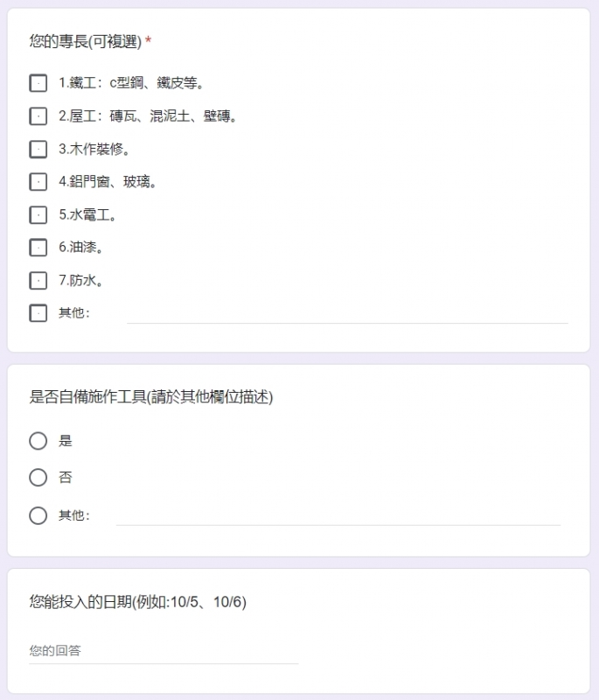Click the 其他 text field for 施作工具

[338, 516]
